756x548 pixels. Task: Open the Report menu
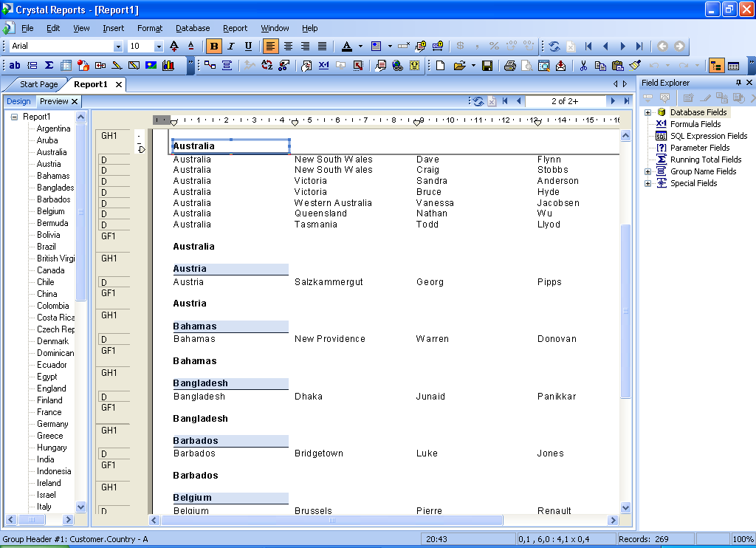236,28
